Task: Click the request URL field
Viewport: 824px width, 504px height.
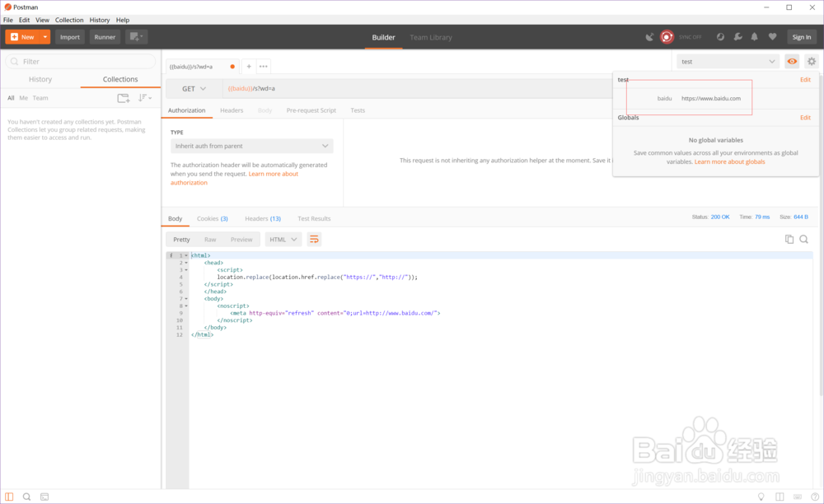Action: [x=418, y=89]
